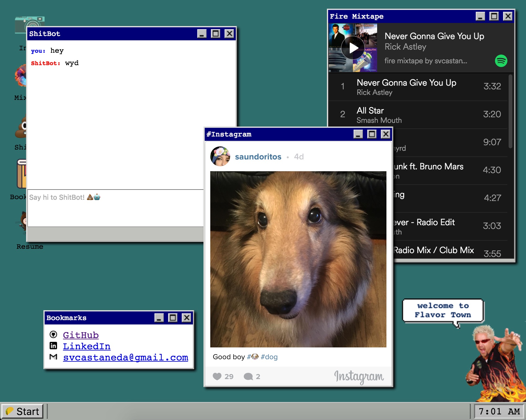Minimize the #Instagram window

pyautogui.click(x=358, y=134)
